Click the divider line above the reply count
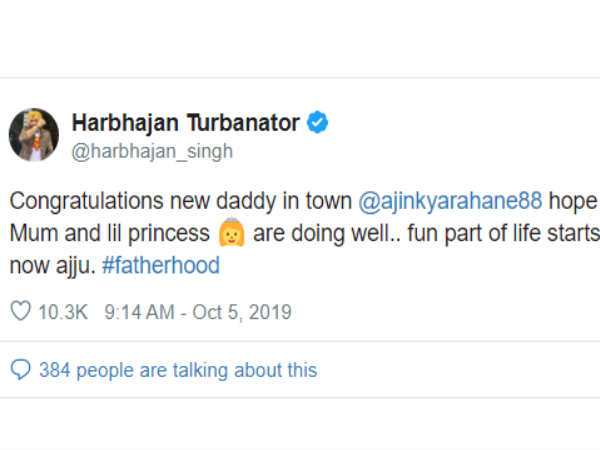600x450 pixels. pos(300,343)
